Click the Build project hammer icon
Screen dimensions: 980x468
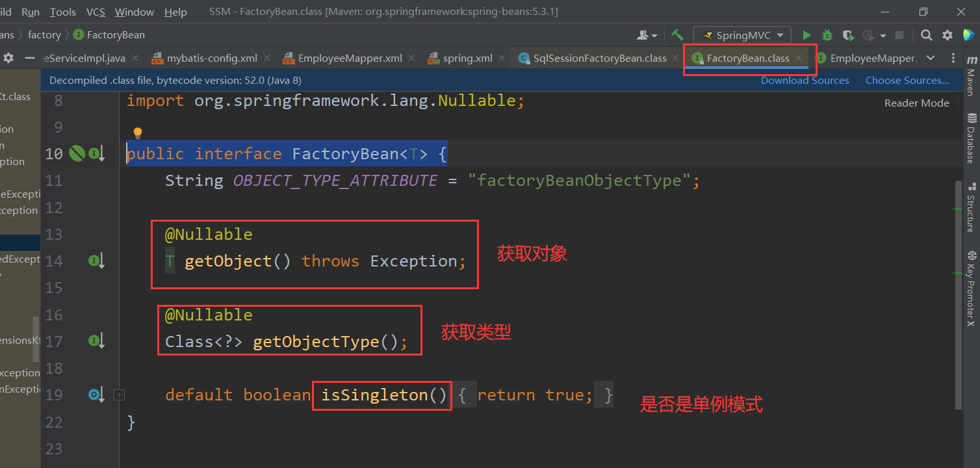[677, 35]
